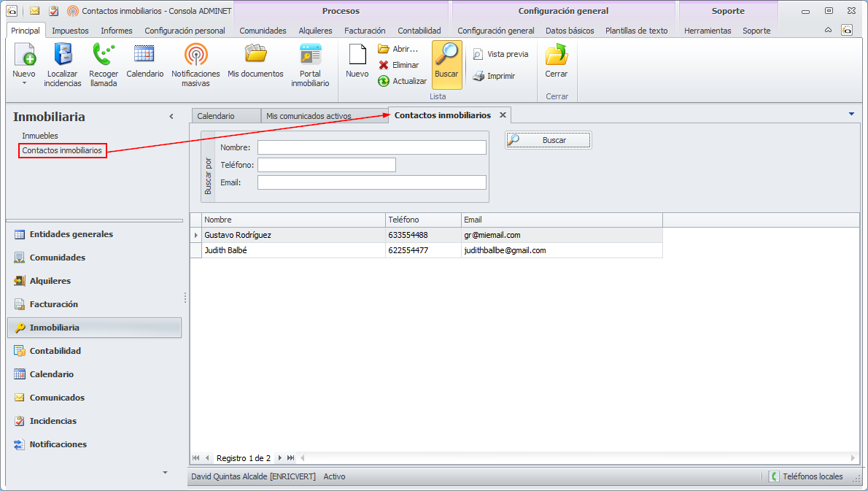Select Contactos inmobiliarios in the tree
This screenshot has height=491, width=868.
point(62,150)
